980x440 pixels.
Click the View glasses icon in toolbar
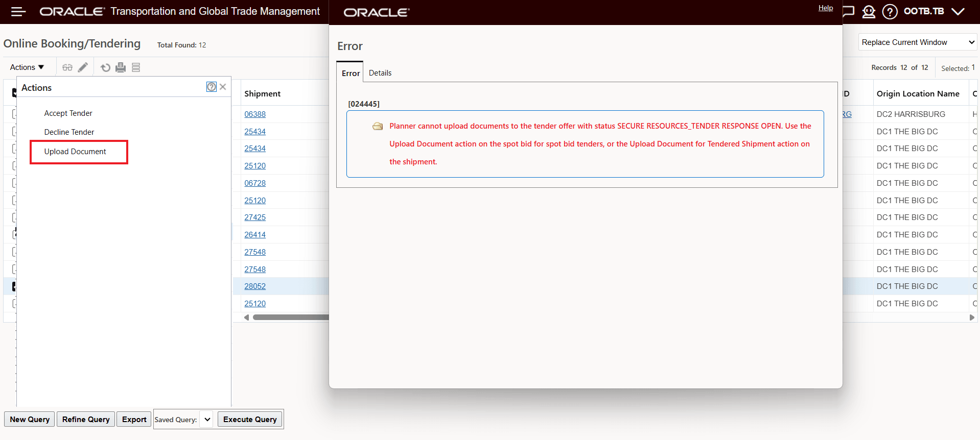coord(67,67)
